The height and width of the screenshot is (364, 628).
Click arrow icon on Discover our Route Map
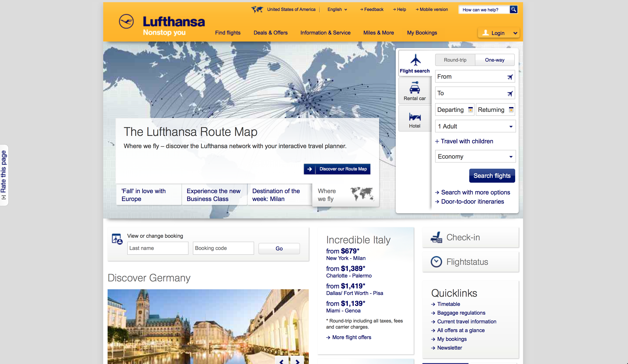click(309, 169)
